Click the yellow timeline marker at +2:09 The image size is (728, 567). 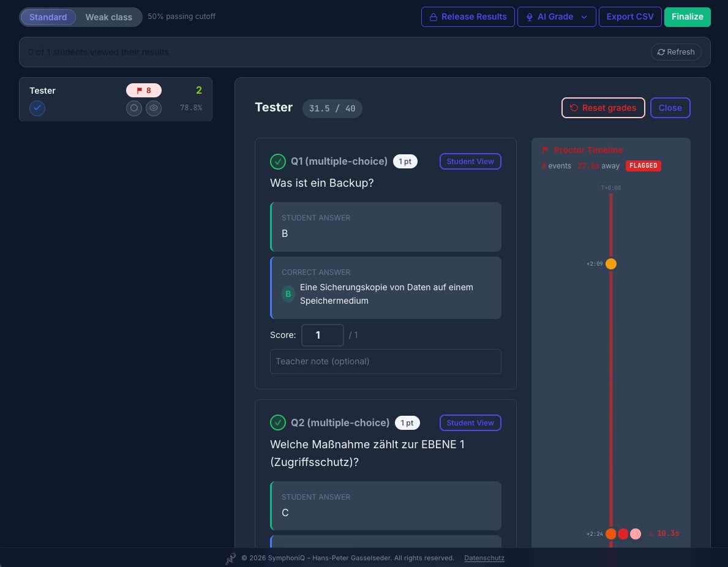(611, 264)
